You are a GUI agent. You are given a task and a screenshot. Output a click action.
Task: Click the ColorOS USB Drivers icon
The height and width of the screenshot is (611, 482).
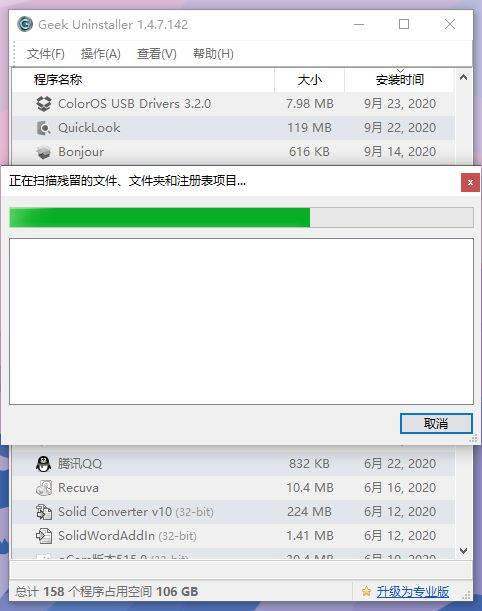[44, 104]
